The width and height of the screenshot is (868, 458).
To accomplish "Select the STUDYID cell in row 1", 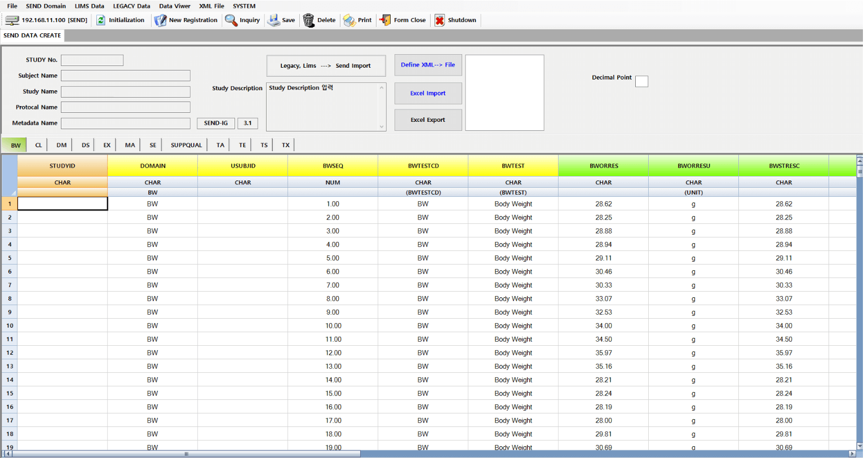I will coord(63,204).
